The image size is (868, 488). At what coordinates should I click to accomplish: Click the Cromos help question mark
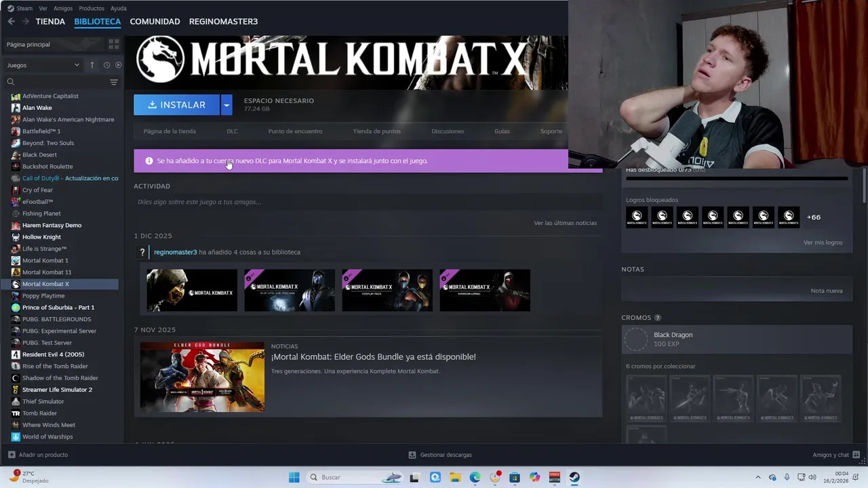coord(657,318)
